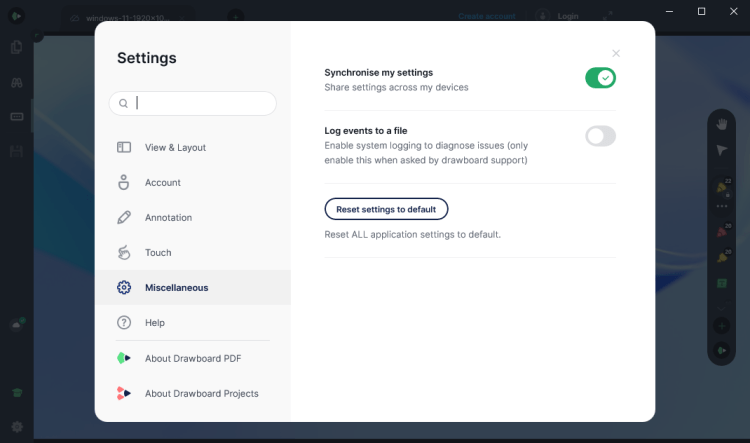Image resolution: width=750 pixels, height=443 pixels.
Task: Click the Reset settings to default button
Action: 386,209
